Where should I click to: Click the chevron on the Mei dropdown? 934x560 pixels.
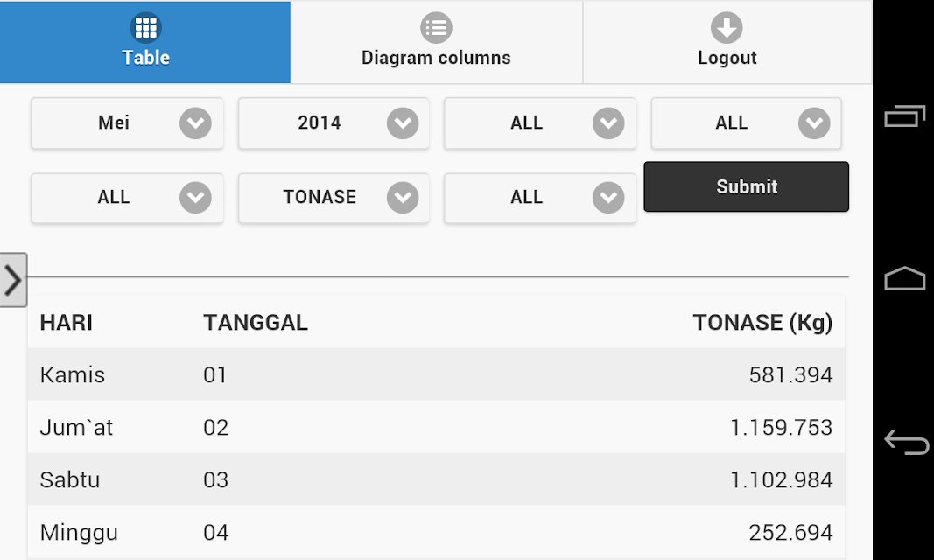click(x=195, y=123)
